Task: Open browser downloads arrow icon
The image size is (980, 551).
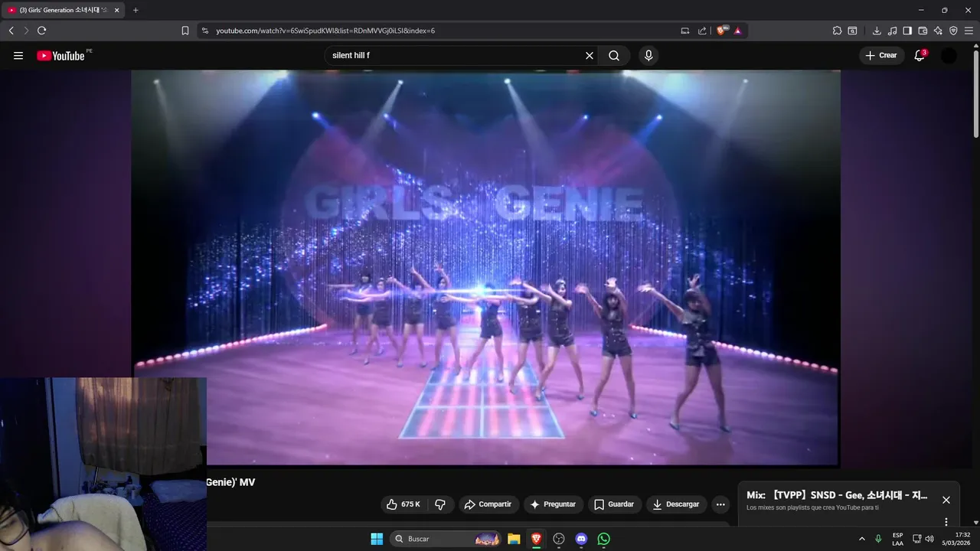Action: pyautogui.click(x=877, y=31)
